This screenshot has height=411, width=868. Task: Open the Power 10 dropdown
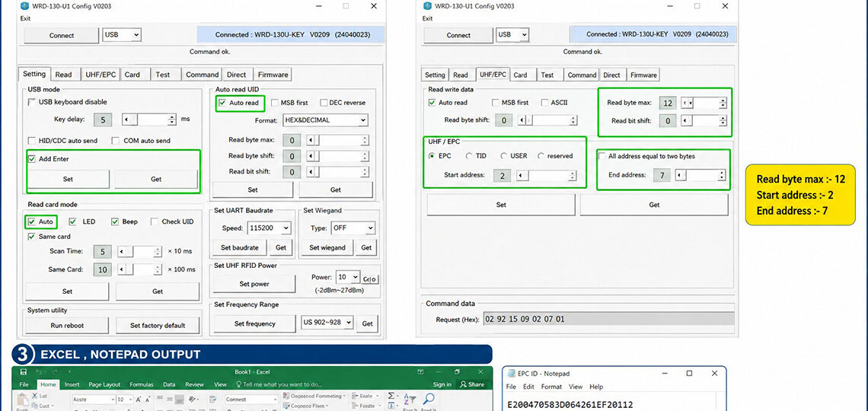pyautogui.click(x=349, y=277)
